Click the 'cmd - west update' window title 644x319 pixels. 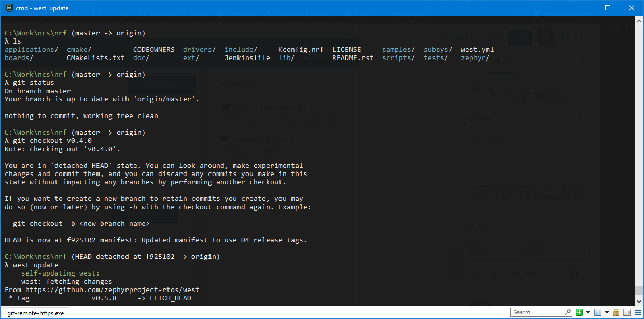42,8
